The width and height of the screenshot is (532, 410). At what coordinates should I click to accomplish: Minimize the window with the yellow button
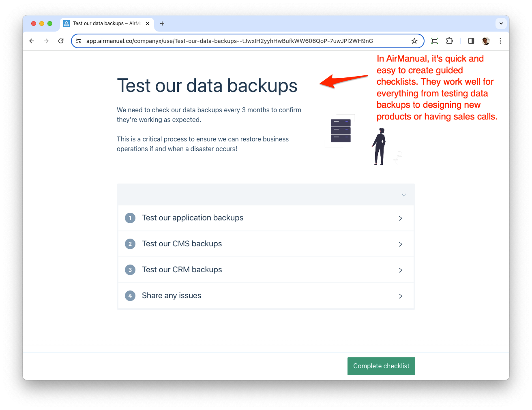[42, 23]
